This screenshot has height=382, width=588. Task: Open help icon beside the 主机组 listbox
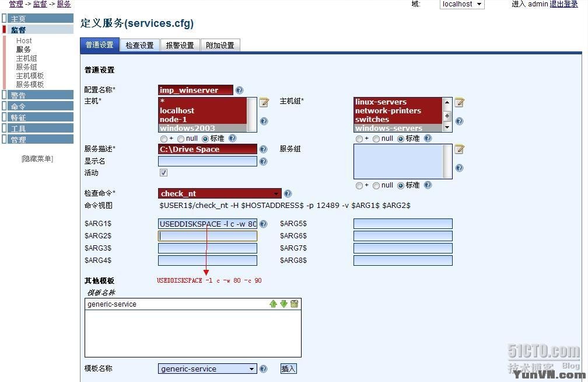[x=460, y=121]
